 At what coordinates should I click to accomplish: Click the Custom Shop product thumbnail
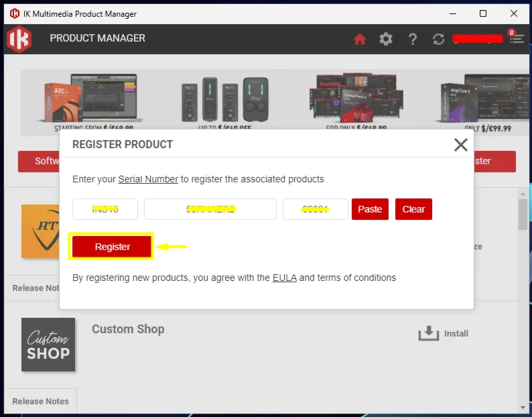pos(48,345)
